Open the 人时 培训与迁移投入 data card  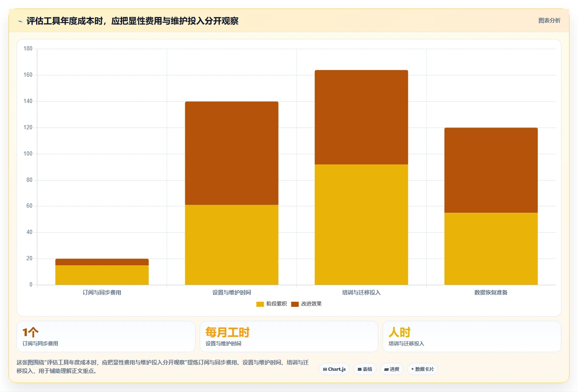coord(472,336)
